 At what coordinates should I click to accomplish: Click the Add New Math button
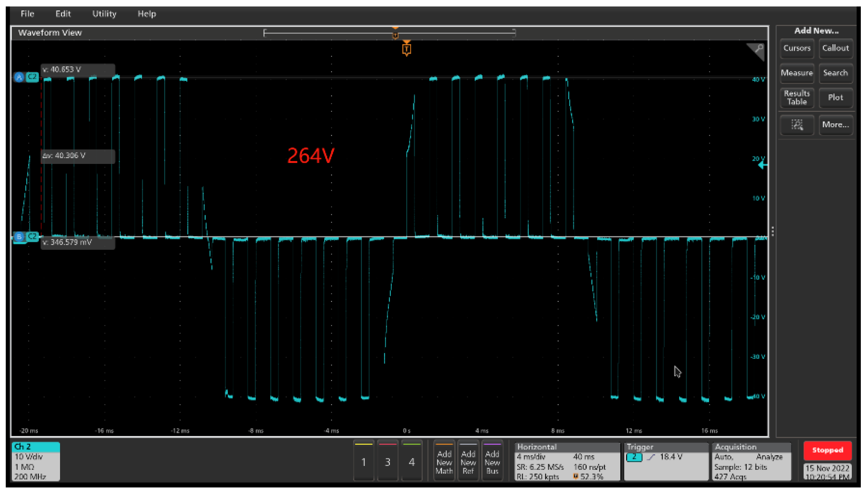click(444, 462)
